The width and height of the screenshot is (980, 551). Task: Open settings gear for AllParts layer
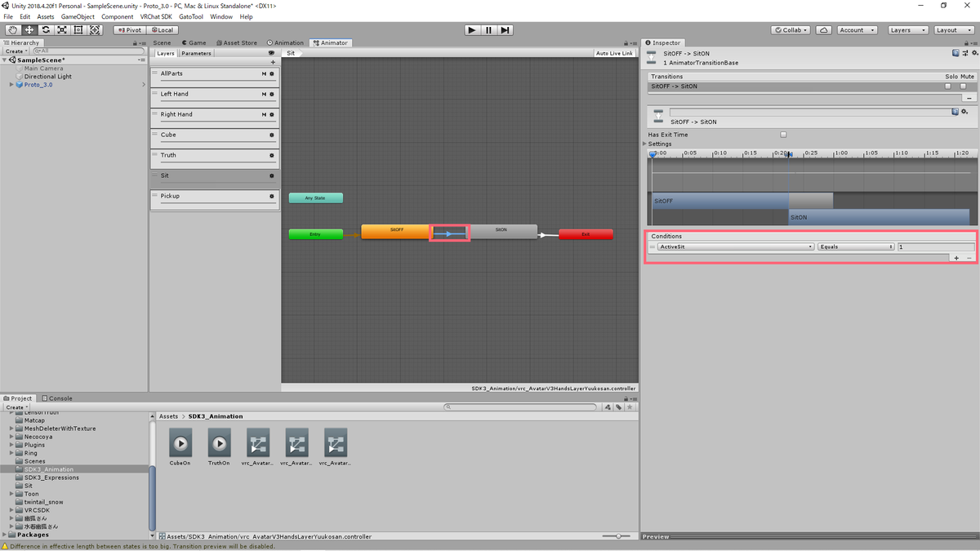click(272, 73)
